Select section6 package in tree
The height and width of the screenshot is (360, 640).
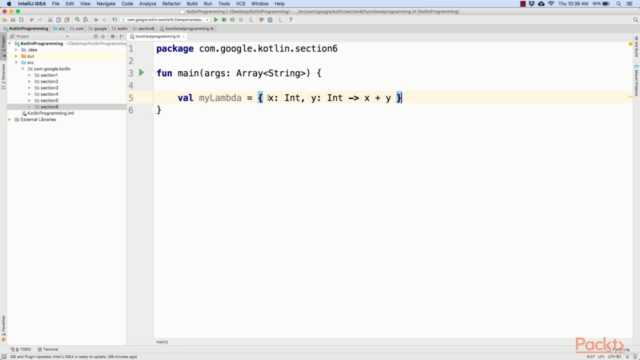(x=49, y=107)
